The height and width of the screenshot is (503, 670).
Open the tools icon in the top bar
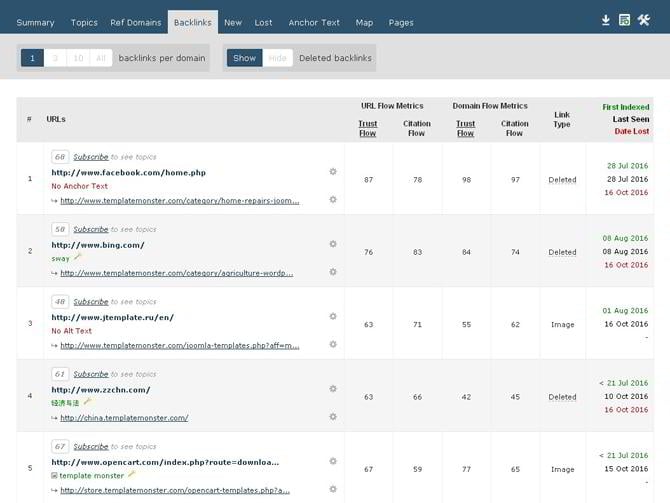[643, 21]
